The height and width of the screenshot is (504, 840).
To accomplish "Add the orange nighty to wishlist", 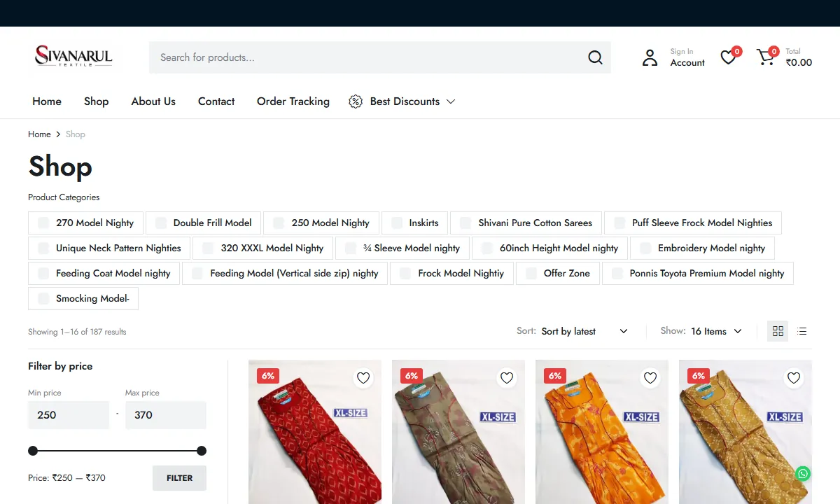I will click(x=650, y=378).
